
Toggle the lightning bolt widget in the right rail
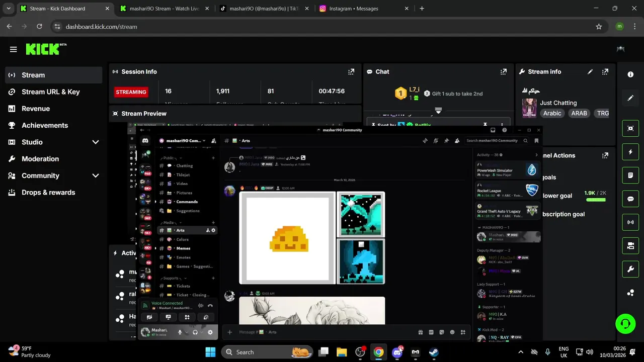(x=630, y=152)
